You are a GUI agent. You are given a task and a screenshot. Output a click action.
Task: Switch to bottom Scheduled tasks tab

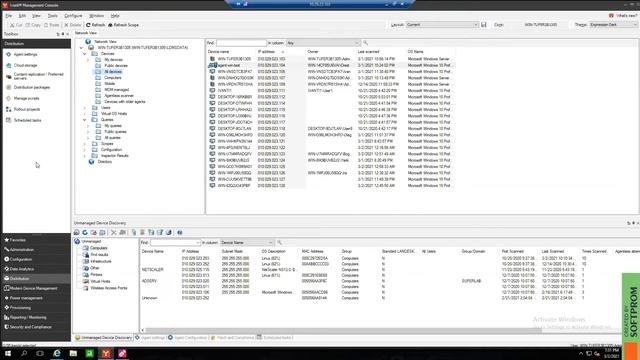click(x=274, y=338)
